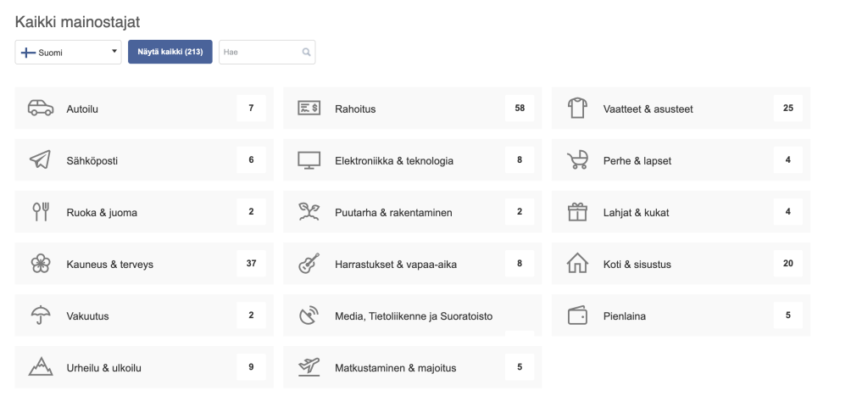Select Koti & sisustus category
868x413 pixels.
[637, 264]
